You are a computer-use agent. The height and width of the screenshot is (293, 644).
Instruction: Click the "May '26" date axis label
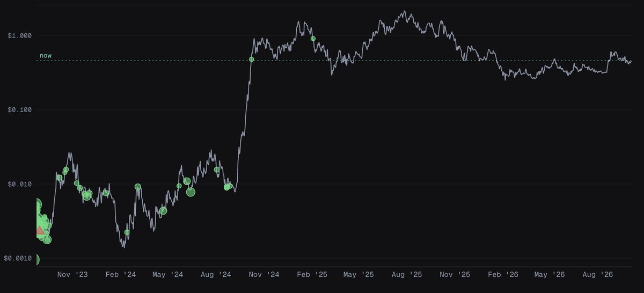[551, 275]
